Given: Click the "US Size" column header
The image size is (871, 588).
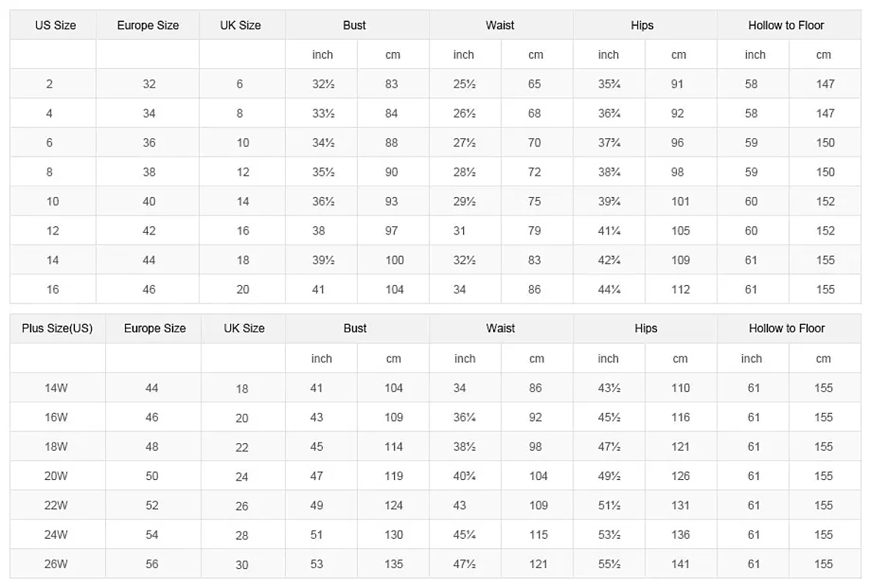Looking at the screenshot, I should 55,25.
